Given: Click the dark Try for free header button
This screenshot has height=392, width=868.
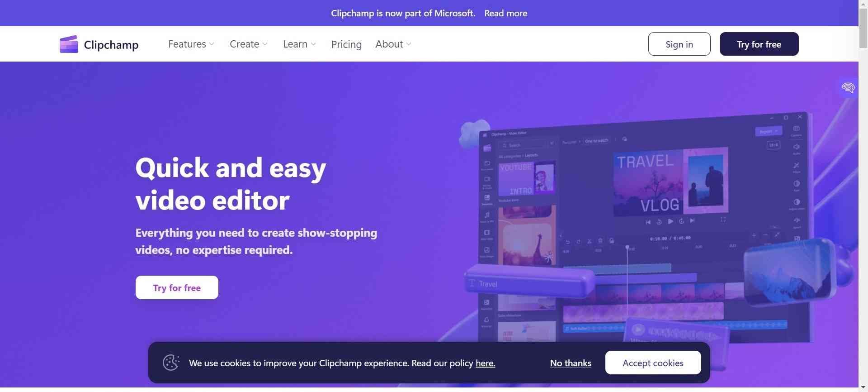Looking at the screenshot, I should (x=759, y=44).
